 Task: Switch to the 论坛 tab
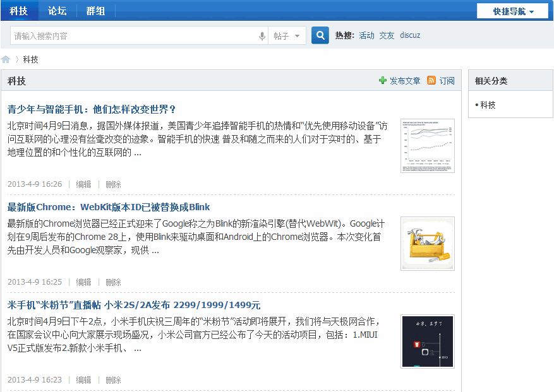57,11
